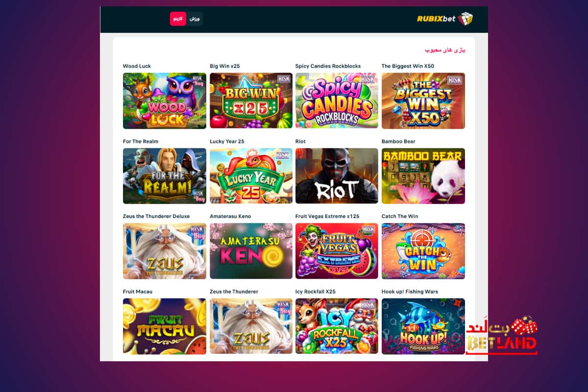The height and width of the screenshot is (392, 588).
Task: Open the Zeus the Thunderer Deluxe thumbnail
Action: click(165, 251)
